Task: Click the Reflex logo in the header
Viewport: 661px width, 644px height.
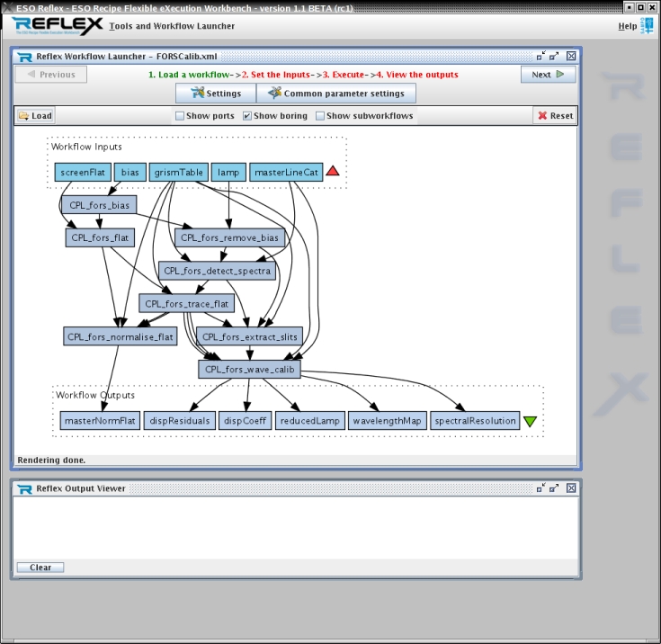Action: 58,26
